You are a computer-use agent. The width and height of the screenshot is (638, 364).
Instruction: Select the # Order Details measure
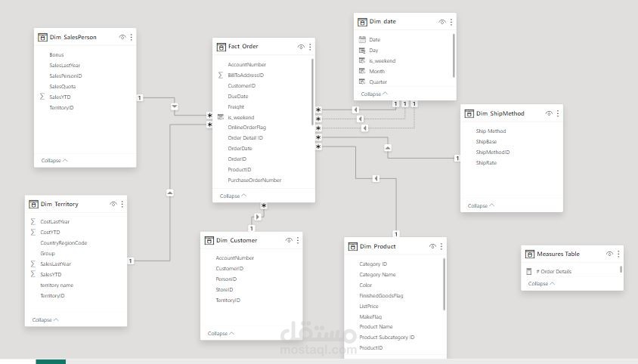(554, 271)
